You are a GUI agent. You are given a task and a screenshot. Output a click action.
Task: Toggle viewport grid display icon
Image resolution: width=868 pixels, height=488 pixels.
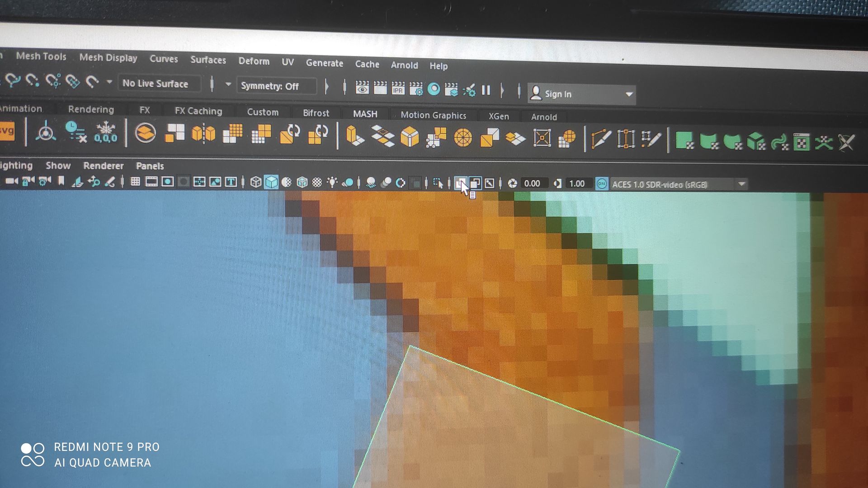point(135,182)
